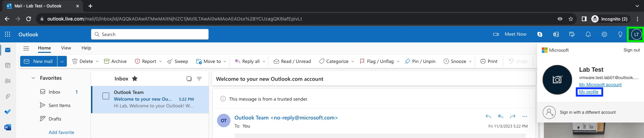Click the profile photo camera circle
The image size is (644, 138).
pos(557,80)
